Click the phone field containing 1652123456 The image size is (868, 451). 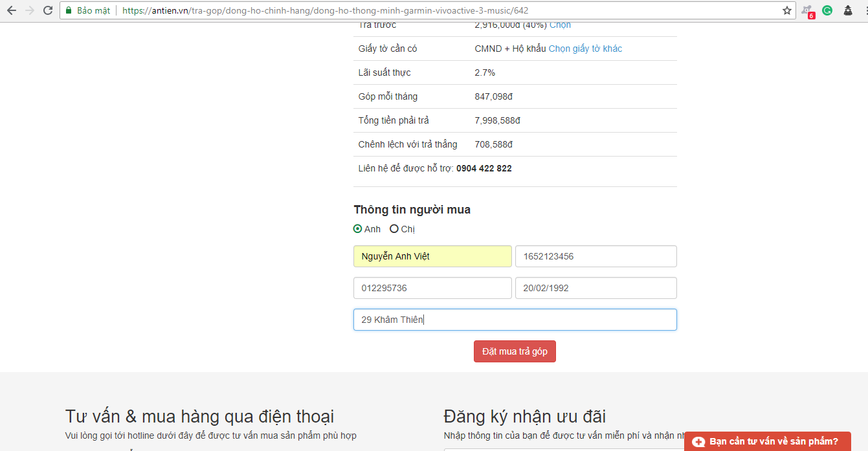(595, 256)
